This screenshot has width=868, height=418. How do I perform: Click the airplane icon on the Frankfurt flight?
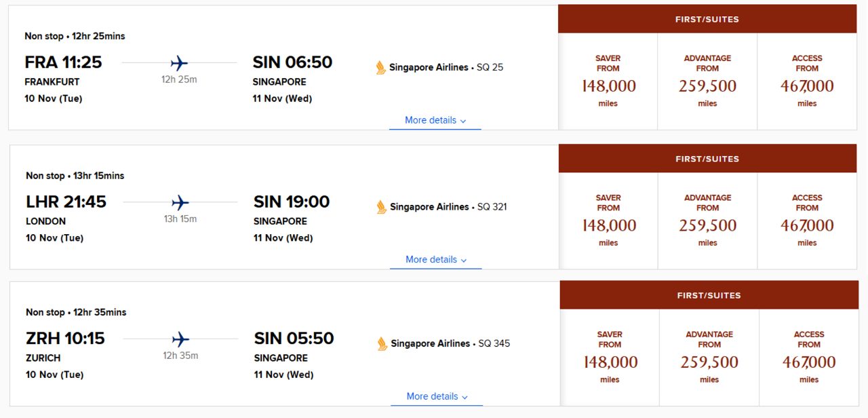pyautogui.click(x=179, y=64)
